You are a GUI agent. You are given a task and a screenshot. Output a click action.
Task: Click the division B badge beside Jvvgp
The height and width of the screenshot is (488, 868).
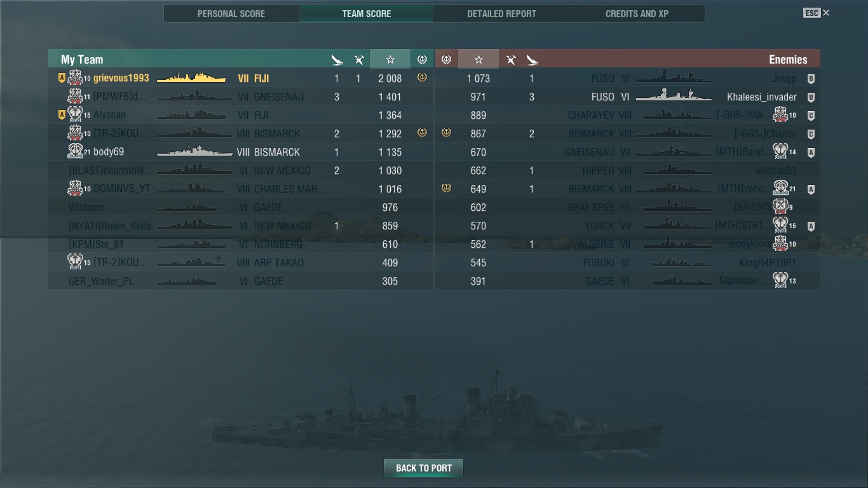[x=811, y=79]
